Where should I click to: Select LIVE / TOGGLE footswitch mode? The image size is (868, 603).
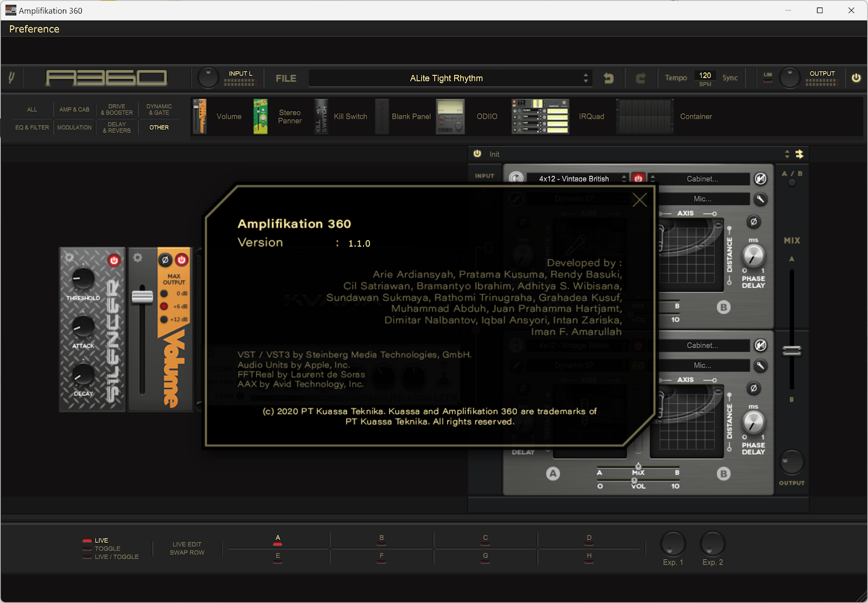pyautogui.click(x=111, y=557)
